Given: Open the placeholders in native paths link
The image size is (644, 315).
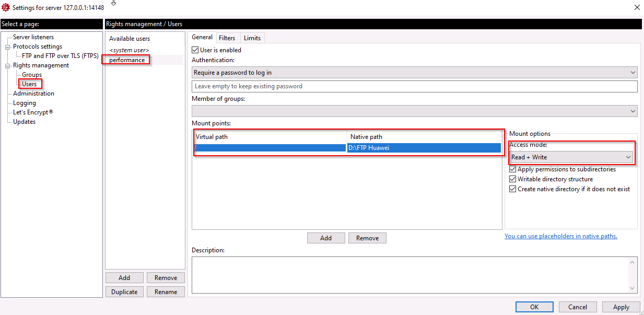Looking at the screenshot, I should [561, 236].
